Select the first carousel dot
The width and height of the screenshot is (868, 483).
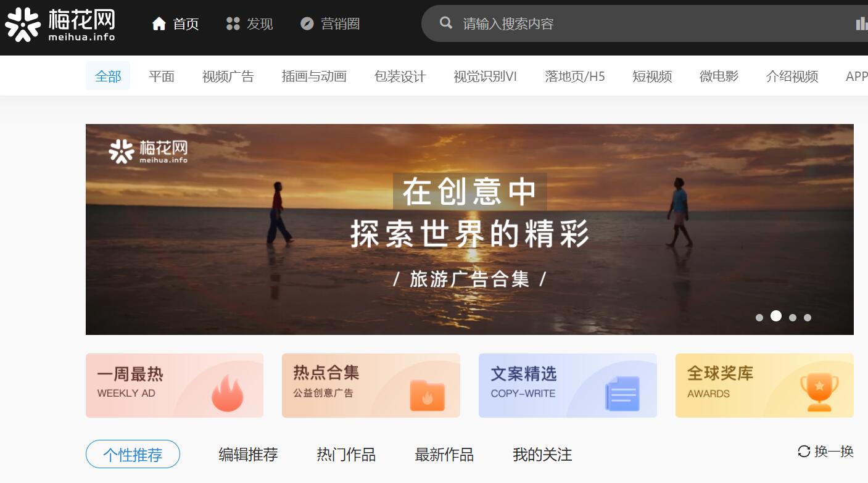click(759, 318)
